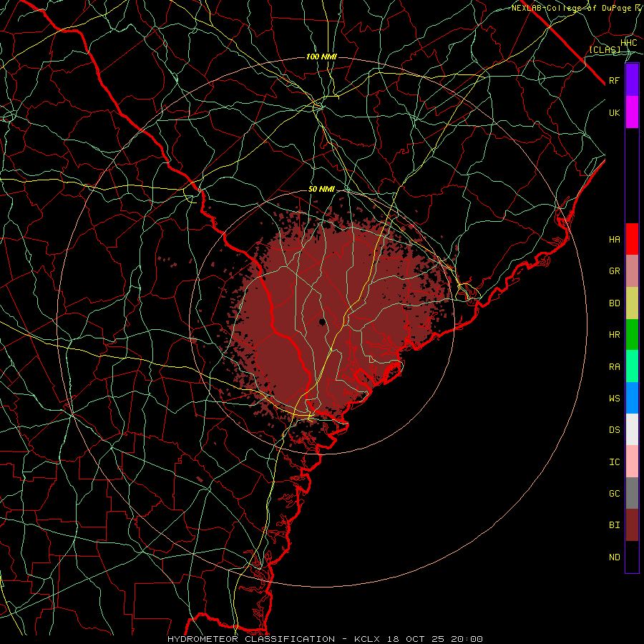Image resolution: width=644 pixels, height=644 pixels.
Task: Click the GC legend label
Action: click(x=615, y=494)
